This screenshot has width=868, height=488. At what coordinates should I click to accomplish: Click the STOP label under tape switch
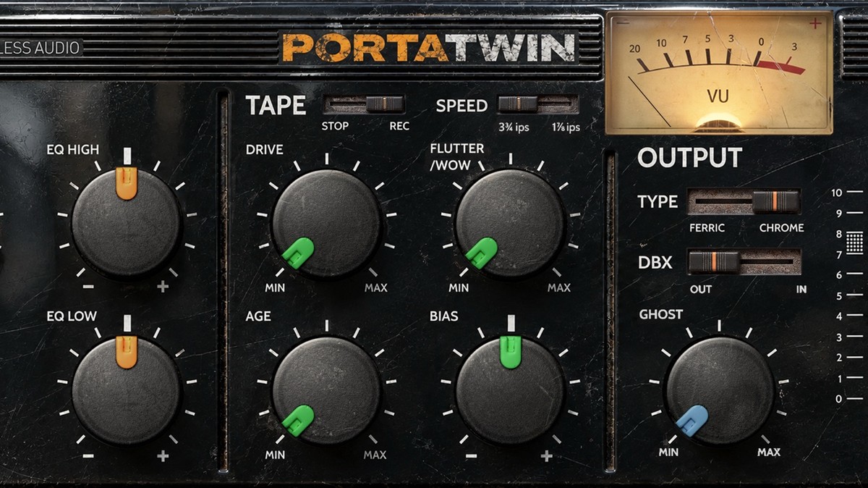tap(335, 126)
